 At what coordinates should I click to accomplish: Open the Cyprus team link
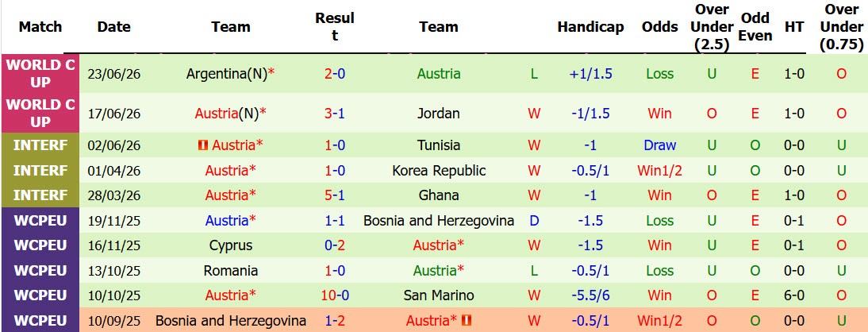click(230, 245)
